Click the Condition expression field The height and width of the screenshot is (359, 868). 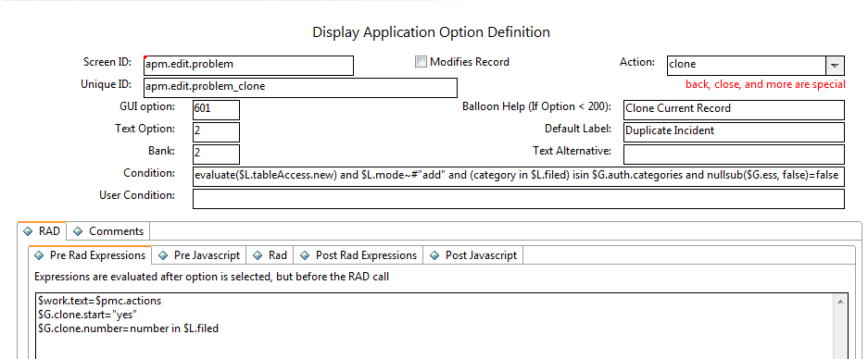(518, 176)
